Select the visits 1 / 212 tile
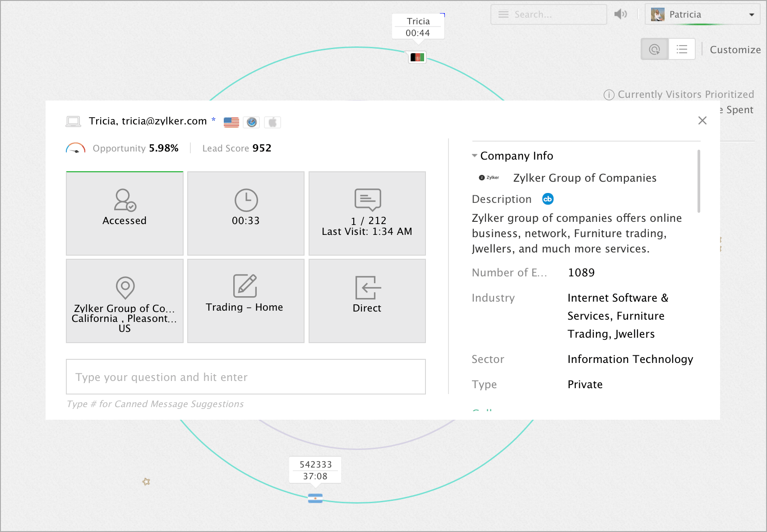 (x=367, y=213)
